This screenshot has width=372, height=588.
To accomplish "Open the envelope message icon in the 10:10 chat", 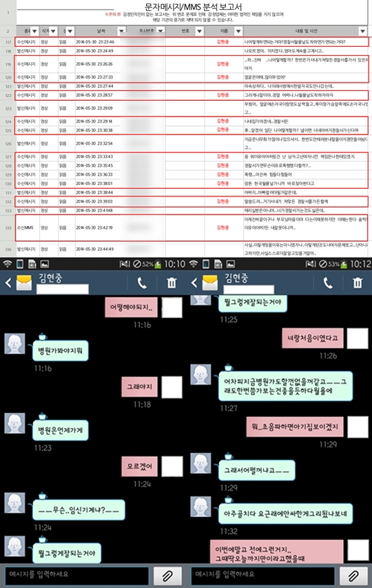I will (24, 283).
